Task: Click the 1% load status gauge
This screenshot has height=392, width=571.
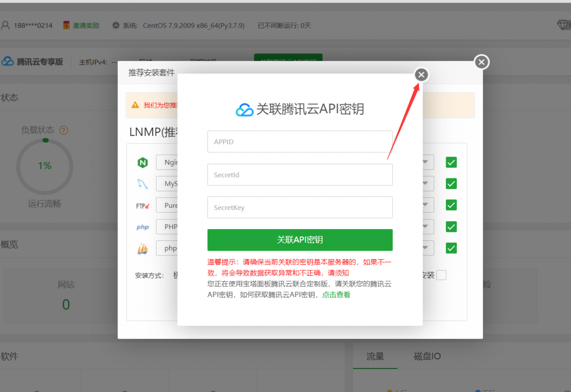Action: click(x=45, y=166)
